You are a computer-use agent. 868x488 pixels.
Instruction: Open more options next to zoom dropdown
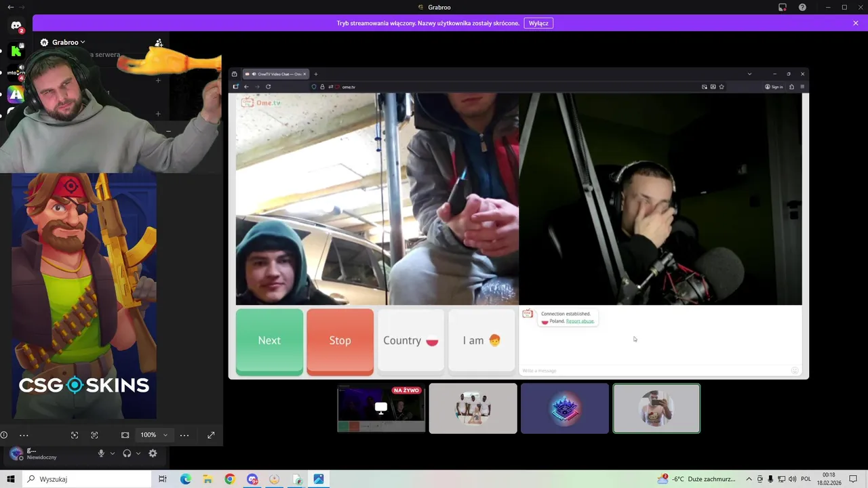pos(184,435)
